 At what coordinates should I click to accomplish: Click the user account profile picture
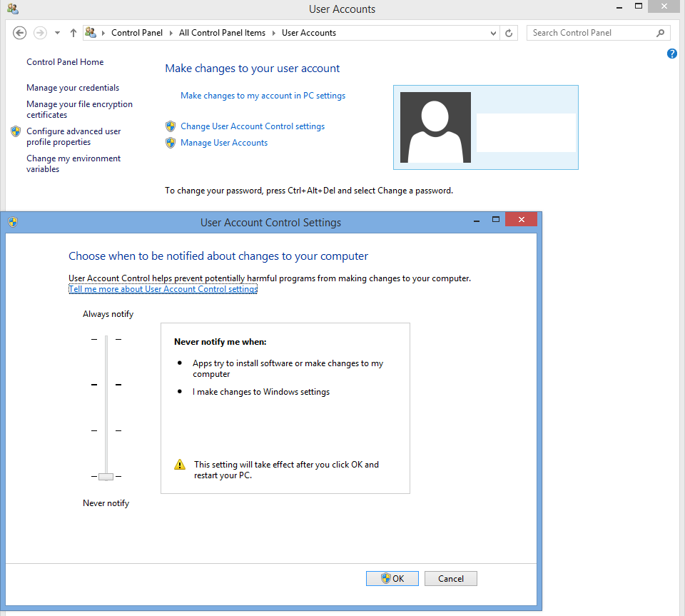pos(435,127)
